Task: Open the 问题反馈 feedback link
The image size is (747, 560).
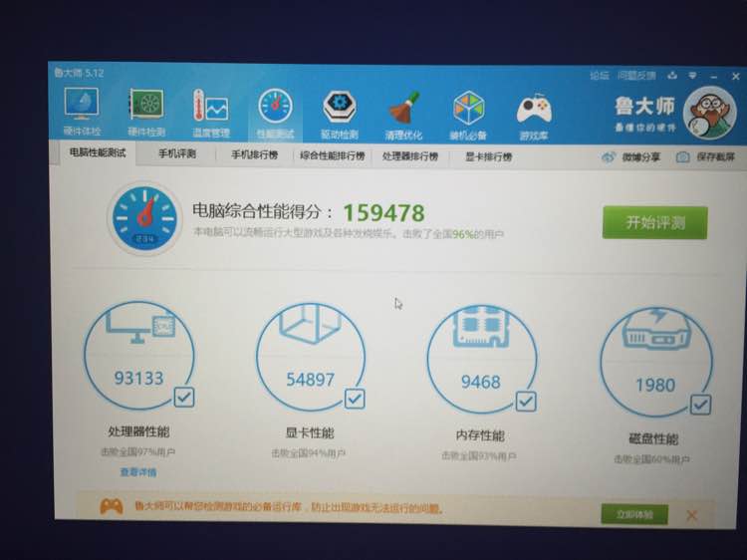Action: click(636, 76)
